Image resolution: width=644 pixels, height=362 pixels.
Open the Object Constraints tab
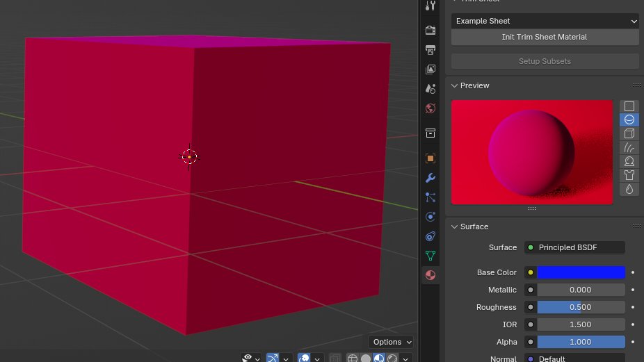click(430, 236)
